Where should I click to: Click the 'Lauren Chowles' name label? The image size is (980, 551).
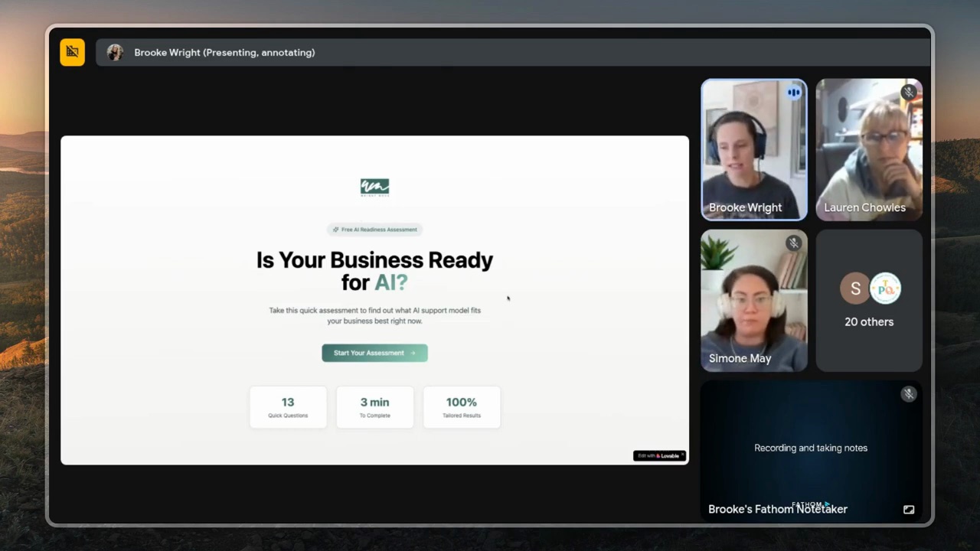pos(864,207)
